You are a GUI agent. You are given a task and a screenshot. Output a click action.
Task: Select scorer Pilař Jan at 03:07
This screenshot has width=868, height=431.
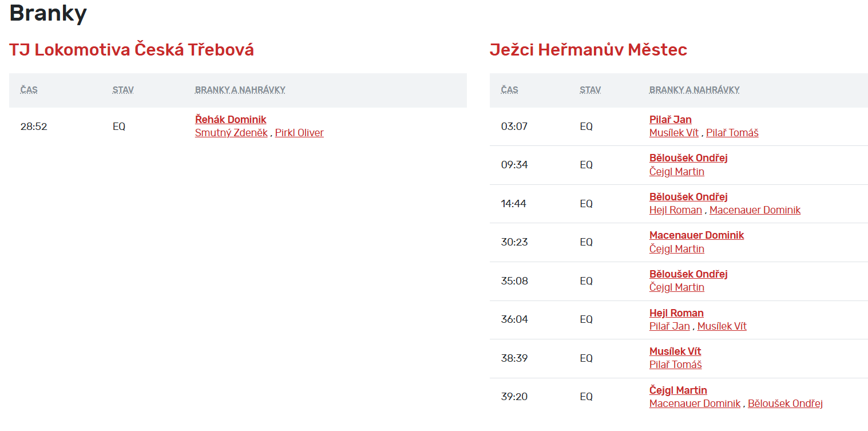coord(670,120)
